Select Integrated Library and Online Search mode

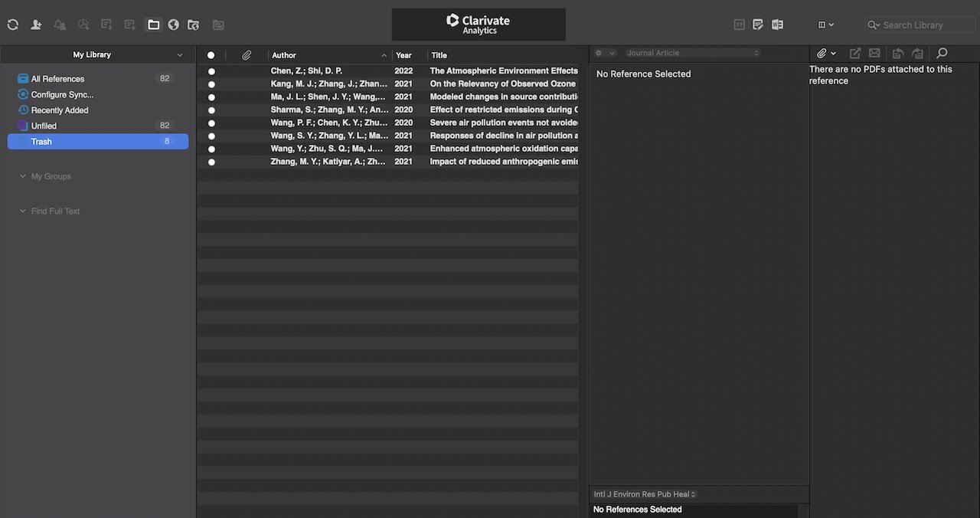tap(194, 25)
